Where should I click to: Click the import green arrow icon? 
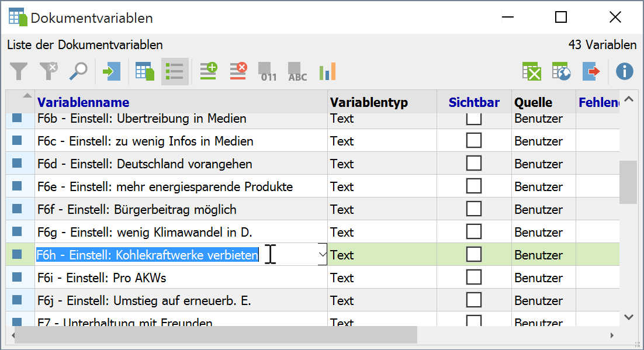(x=111, y=71)
